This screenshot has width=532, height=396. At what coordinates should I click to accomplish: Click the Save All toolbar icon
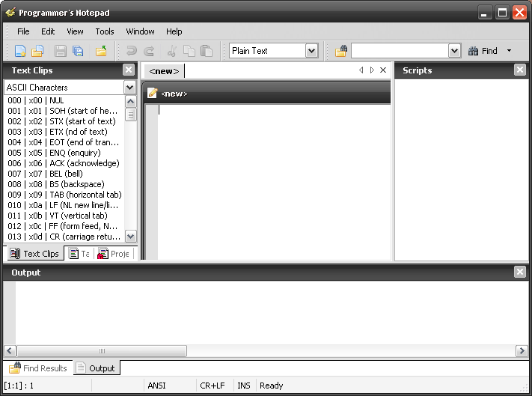point(78,51)
